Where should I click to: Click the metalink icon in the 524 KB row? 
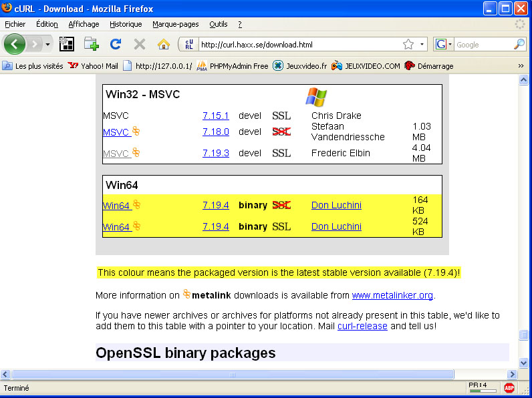[136, 226]
